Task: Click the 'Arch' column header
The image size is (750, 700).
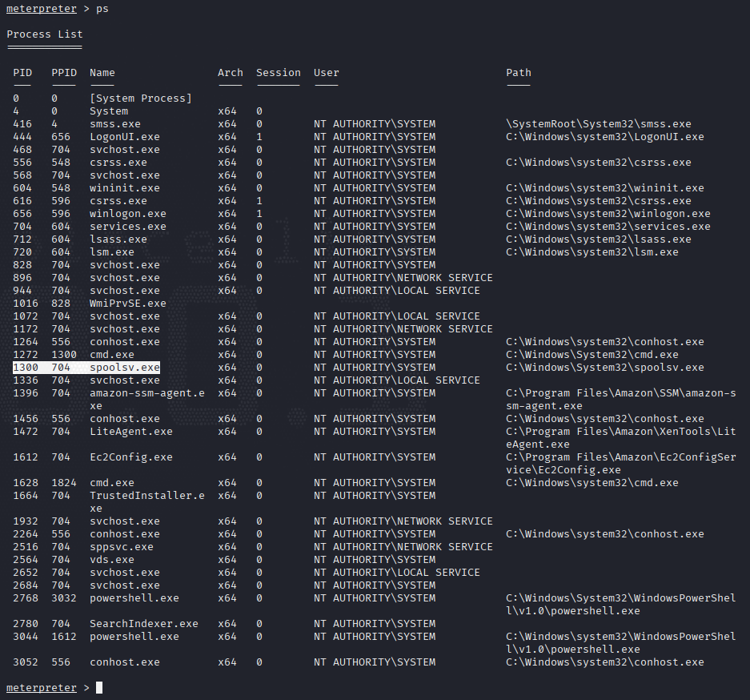Action: [x=230, y=73]
